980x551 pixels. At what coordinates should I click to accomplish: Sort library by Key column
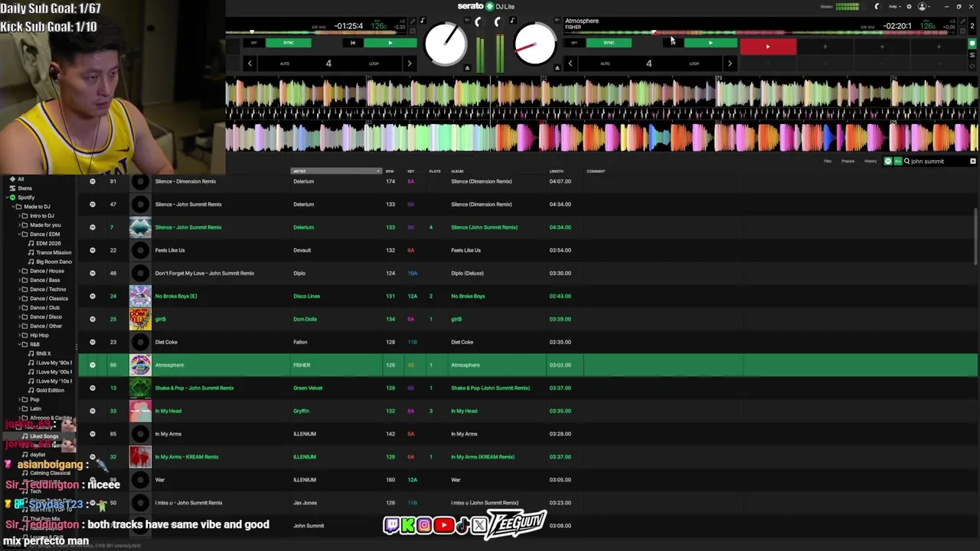411,171
